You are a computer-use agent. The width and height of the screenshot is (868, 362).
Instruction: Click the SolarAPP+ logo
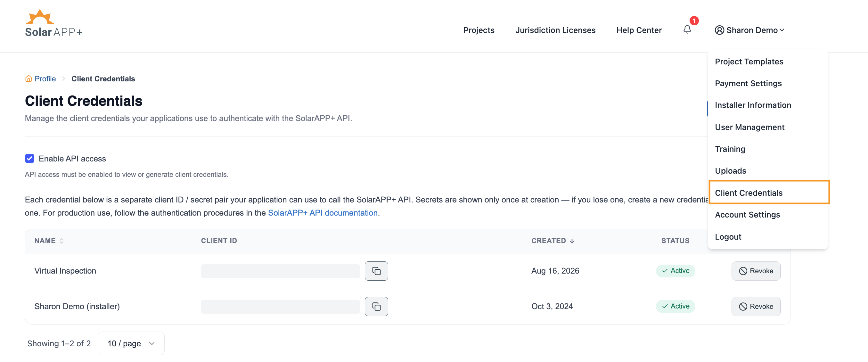tap(53, 23)
